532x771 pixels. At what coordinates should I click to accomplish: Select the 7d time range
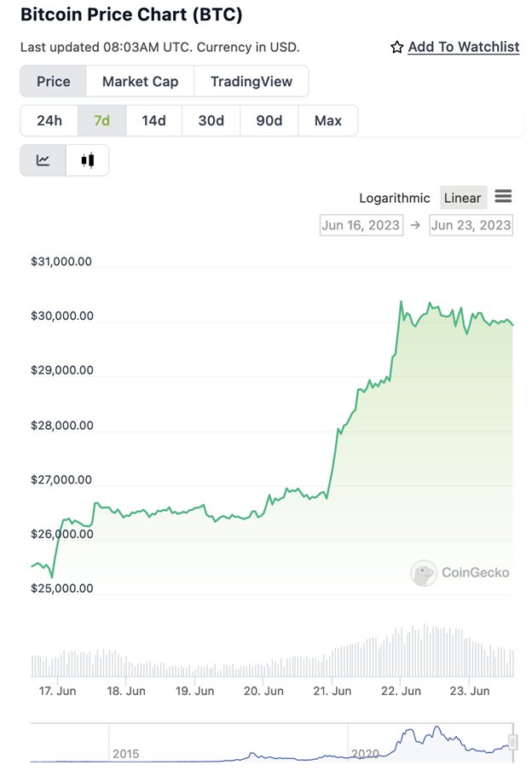[101, 120]
